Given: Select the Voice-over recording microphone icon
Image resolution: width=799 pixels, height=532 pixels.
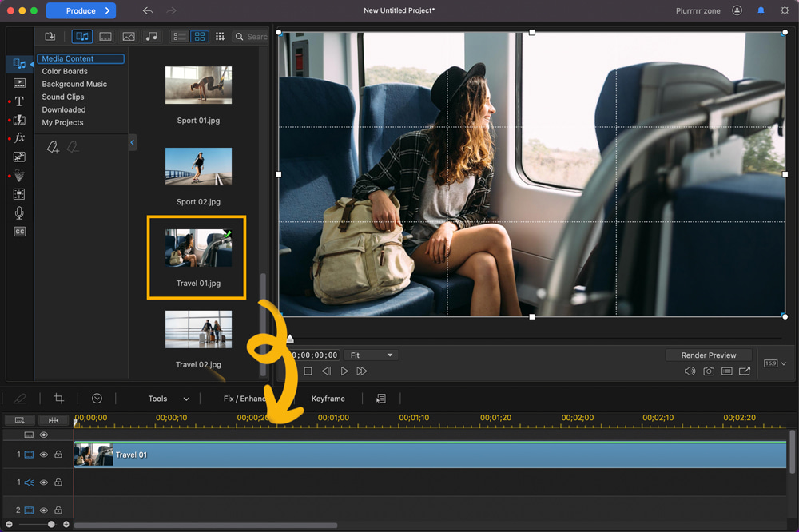Looking at the screenshot, I should coord(18,212).
